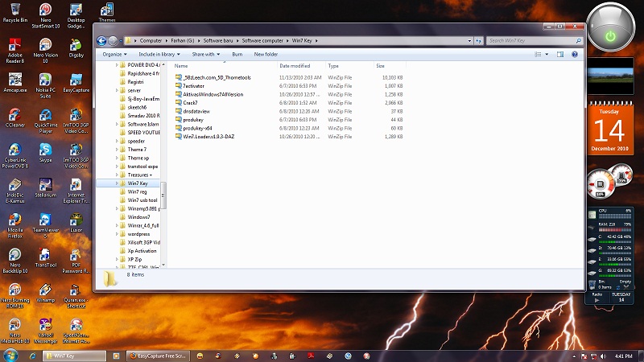This screenshot has height=362, width=644.
Task: Open EasyCapture desktop icon
Action: (76, 83)
